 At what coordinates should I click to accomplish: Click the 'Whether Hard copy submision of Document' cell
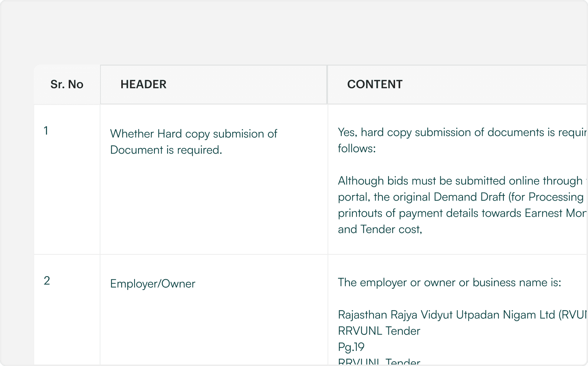194,141
